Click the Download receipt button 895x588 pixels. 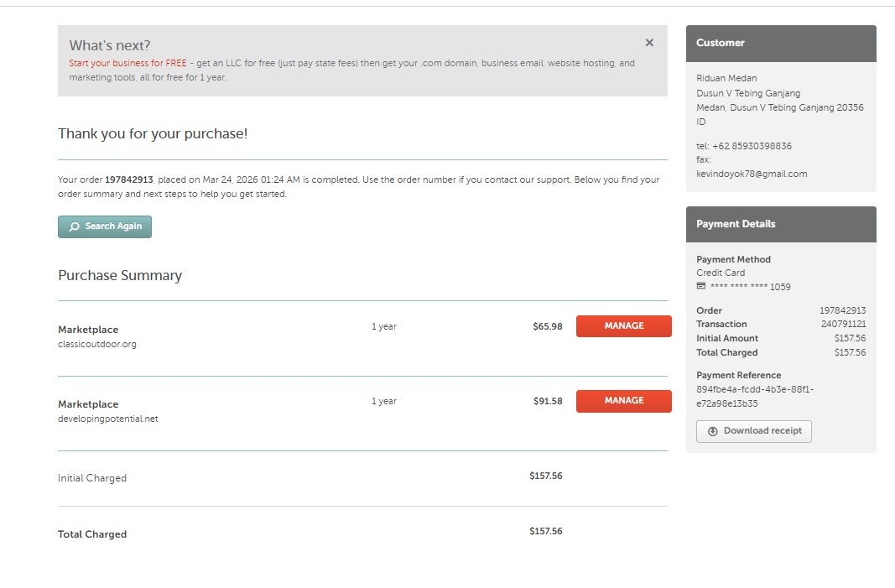[x=753, y=431]
